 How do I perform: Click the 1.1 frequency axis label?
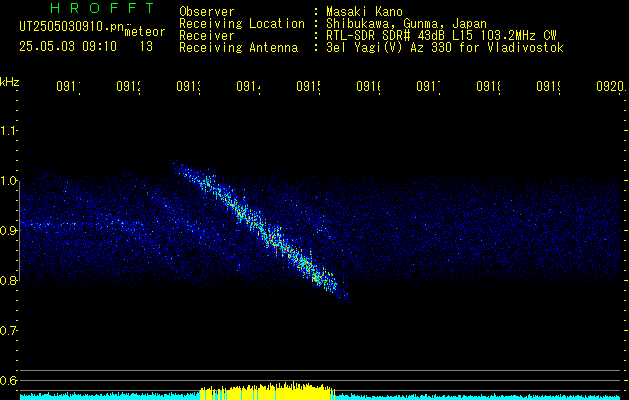[x=8, y=131]
